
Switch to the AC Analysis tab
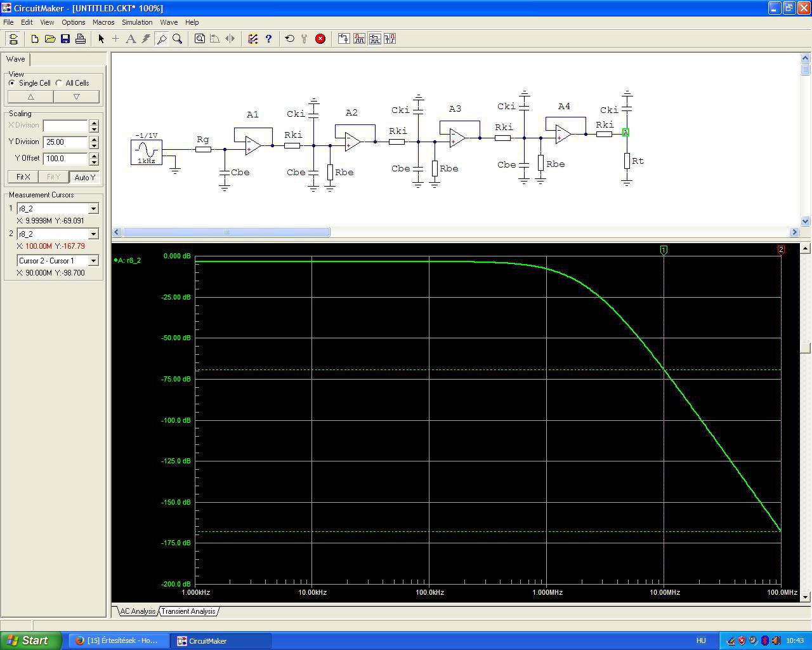pyautogui.click(x=138, y=611)
